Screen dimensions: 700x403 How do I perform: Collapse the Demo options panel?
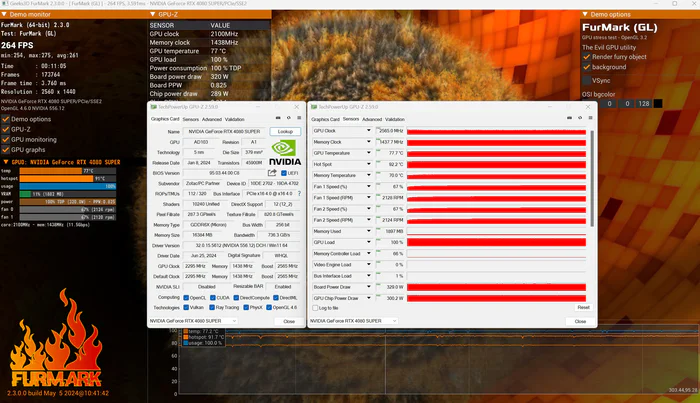coord(585,14)
